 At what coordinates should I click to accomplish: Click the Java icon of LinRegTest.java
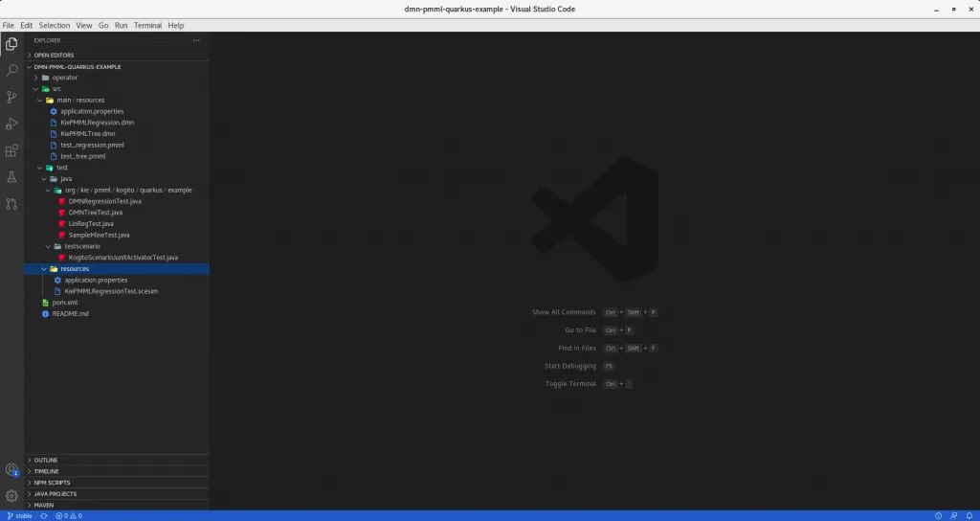[x=62, y=224]
